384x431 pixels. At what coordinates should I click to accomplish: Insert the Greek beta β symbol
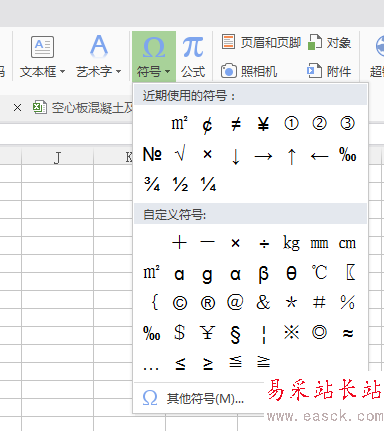pos(263,274)
